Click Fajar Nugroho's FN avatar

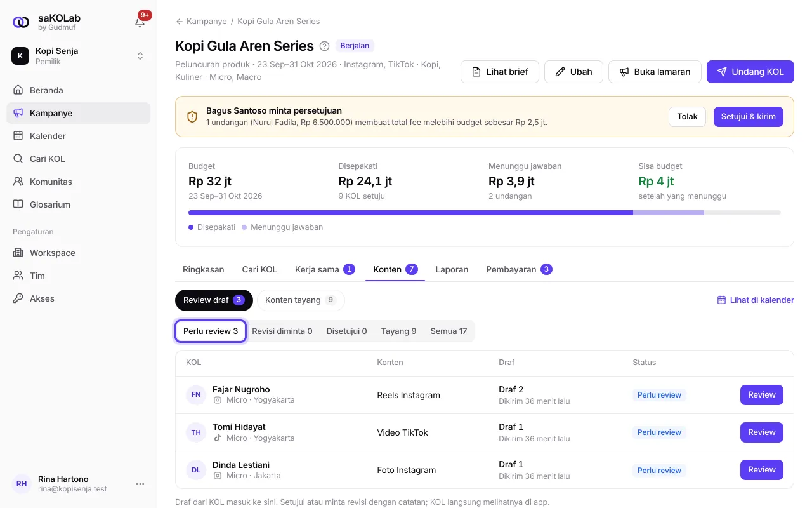[196, 394]
